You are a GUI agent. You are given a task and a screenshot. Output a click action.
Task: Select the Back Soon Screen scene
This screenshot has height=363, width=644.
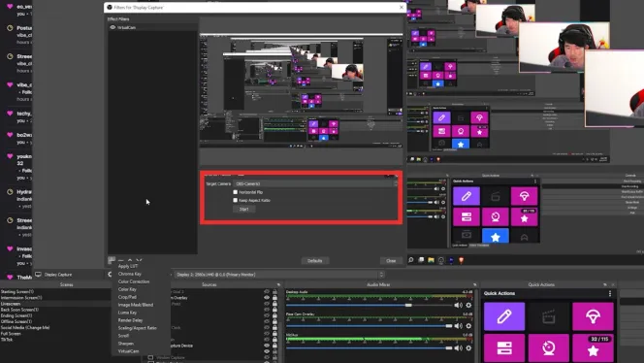tap(19, 310)
